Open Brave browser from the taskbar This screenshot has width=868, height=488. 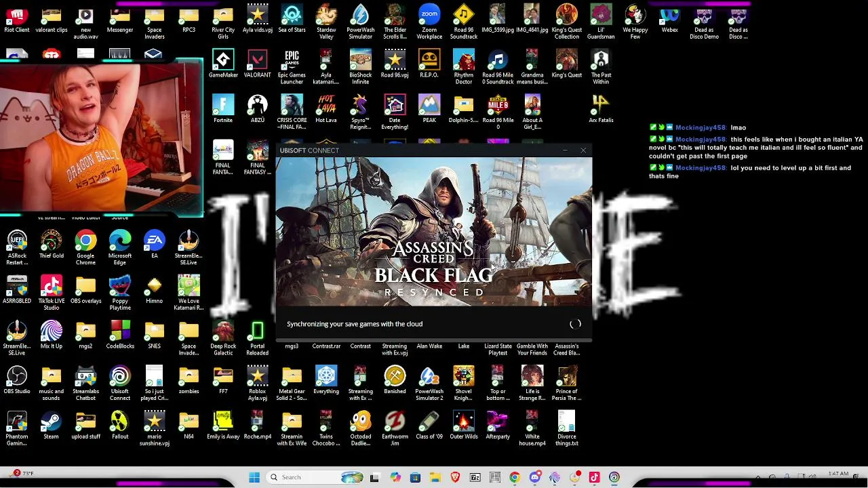455,477
